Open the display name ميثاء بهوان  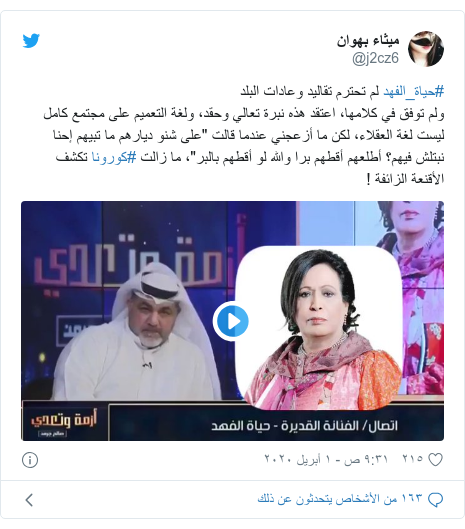tap(368, 40)
